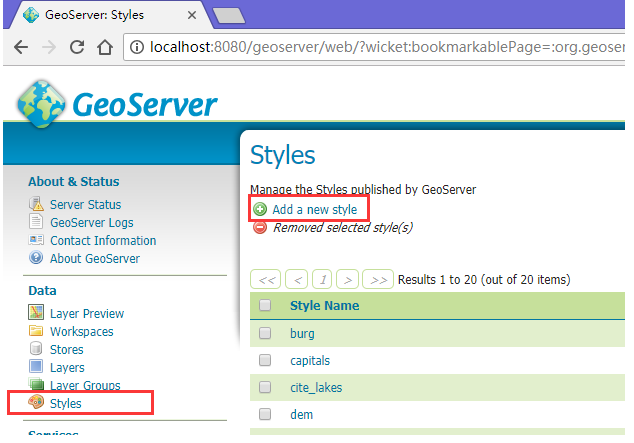Viewport: 634px width, 443px height.
Task: Open About GeoServer link
Action: tap(95, 259)
